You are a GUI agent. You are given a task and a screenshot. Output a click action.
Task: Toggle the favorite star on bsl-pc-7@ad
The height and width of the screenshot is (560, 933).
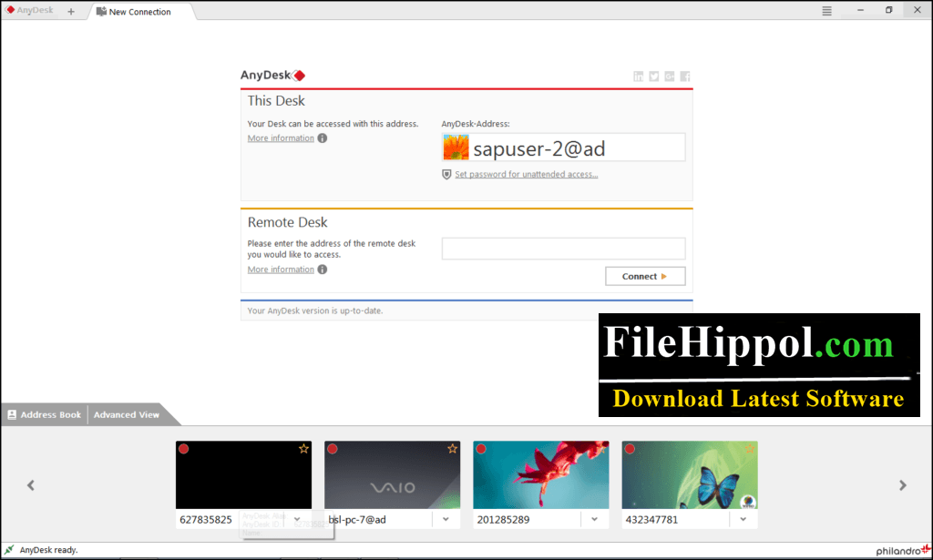(x=452, y=448)
